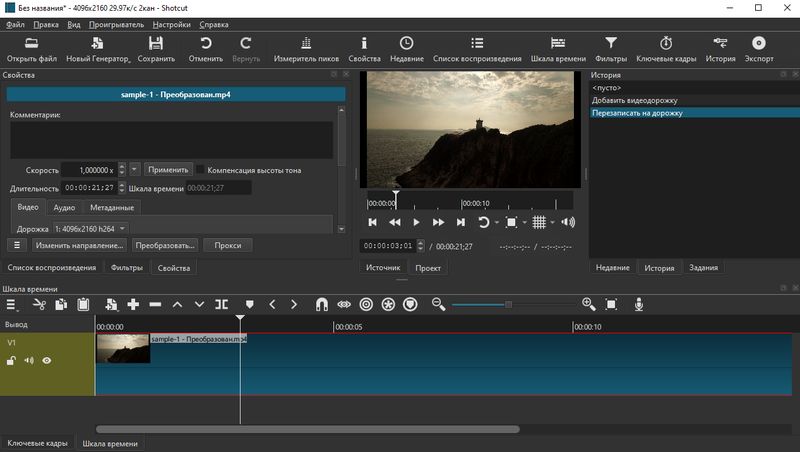Screen dimensions: 800x452
Task: Enable pitch compensation checkbox
Action: pos(200,170)
